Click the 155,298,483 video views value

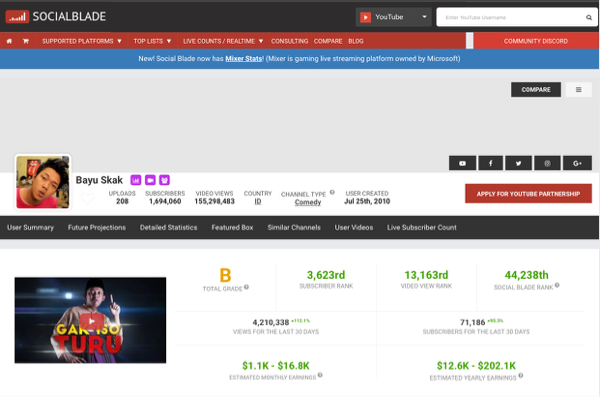pyautogui.click(x=214, y=201)
